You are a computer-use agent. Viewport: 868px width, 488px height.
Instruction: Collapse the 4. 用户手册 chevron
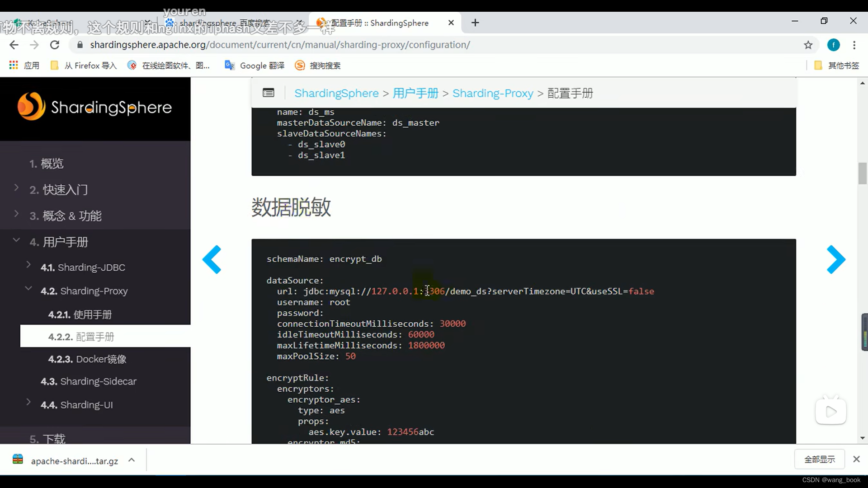pos(16,240)
